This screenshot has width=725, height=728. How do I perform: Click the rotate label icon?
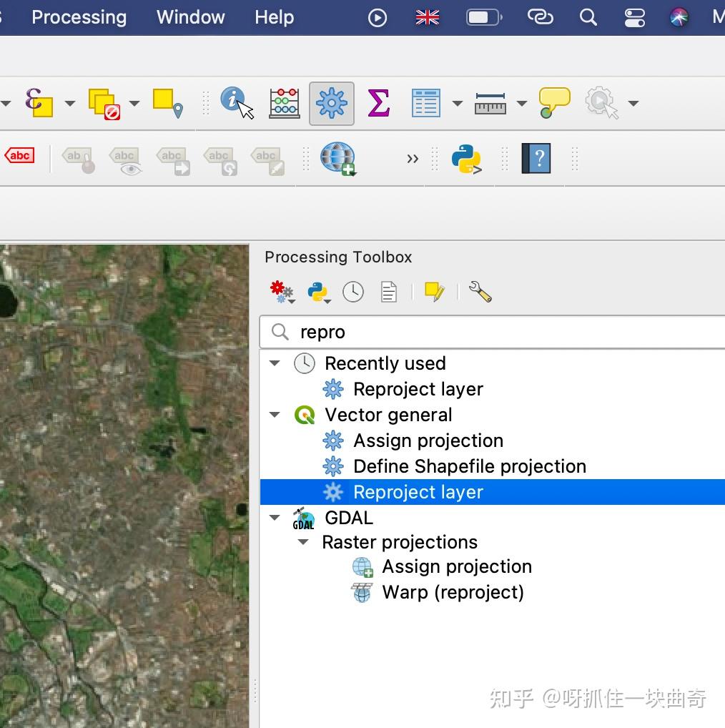coord(221,161)
